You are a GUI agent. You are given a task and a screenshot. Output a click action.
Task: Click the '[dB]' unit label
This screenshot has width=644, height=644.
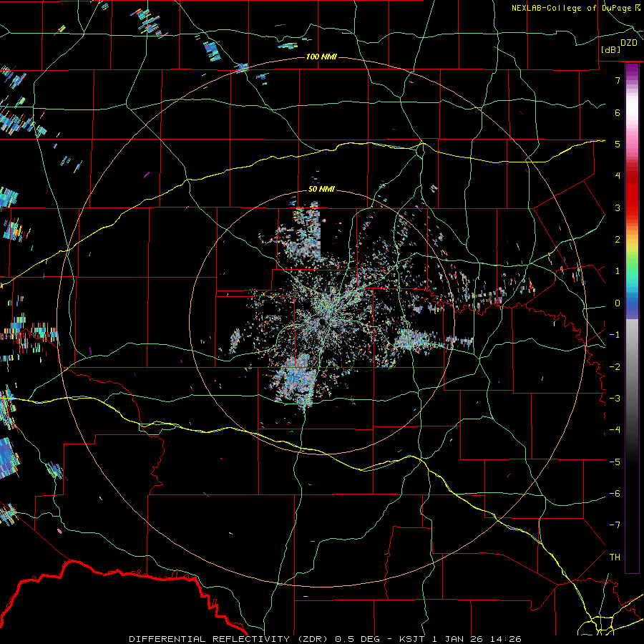coord(611,49)
